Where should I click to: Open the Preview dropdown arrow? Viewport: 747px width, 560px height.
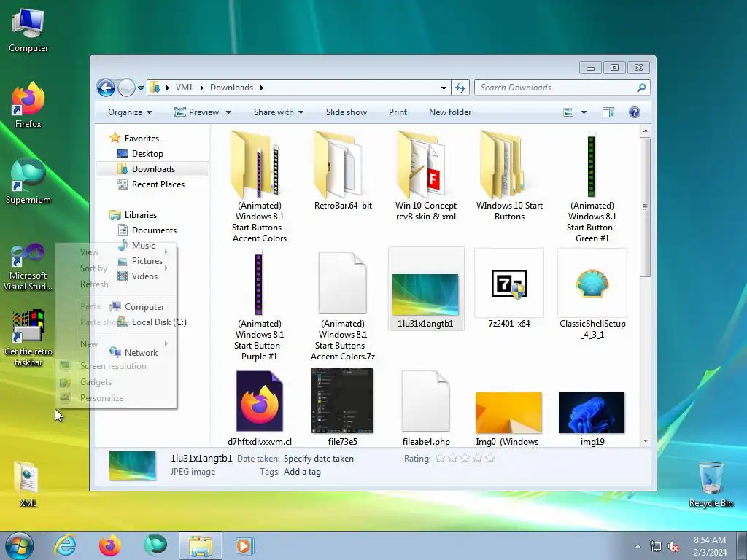pos(228,112)
